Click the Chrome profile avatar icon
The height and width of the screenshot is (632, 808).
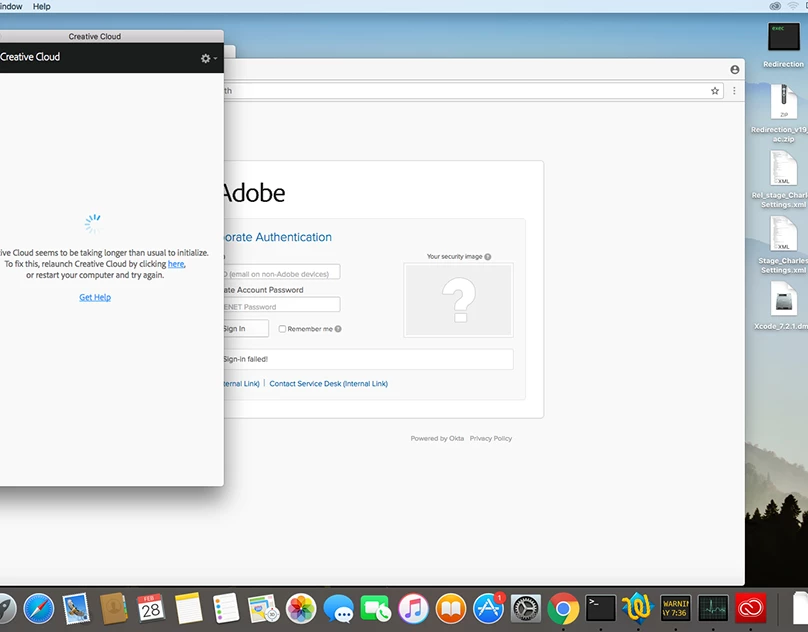[735, 69]
